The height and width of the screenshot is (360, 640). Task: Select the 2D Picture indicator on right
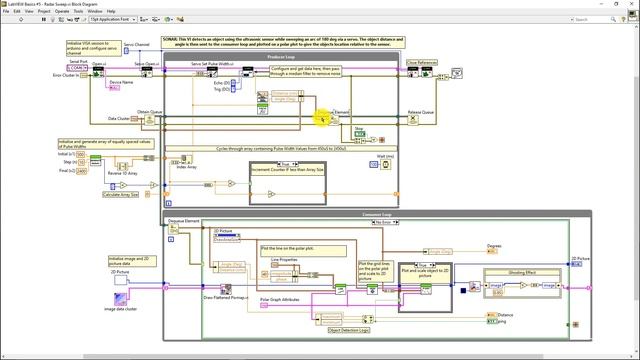[x=576, y=264]
